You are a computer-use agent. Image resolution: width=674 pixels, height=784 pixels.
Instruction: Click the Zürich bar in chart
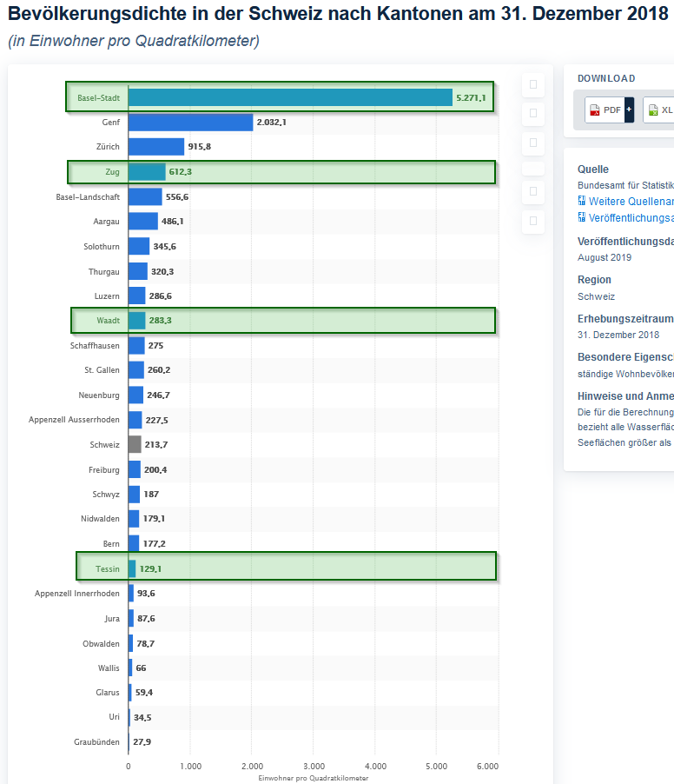click(x=156, y=147)
